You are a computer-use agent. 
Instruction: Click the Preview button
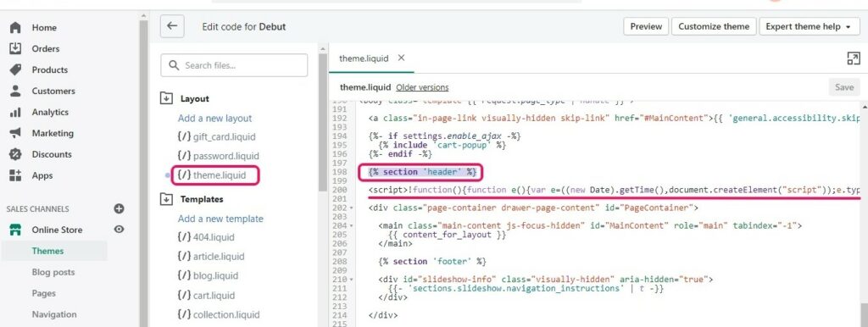click(646, 26)
